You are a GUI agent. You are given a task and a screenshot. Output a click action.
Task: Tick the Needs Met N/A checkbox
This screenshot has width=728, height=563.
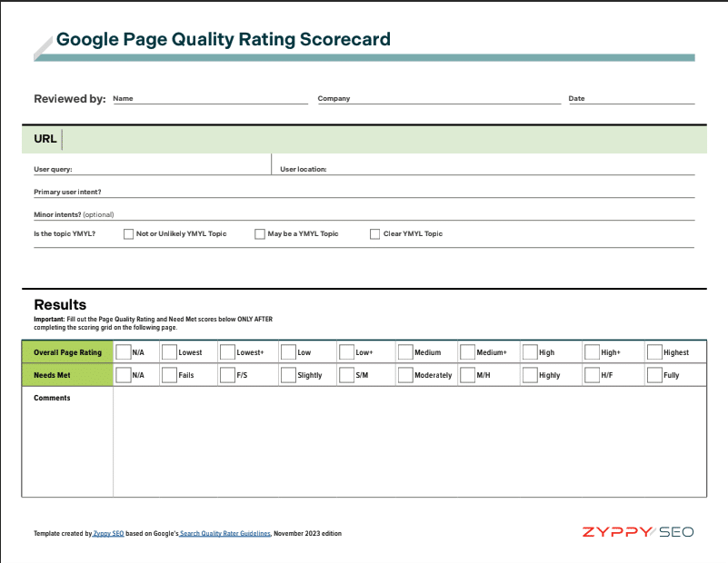click(x=124, y=375)
